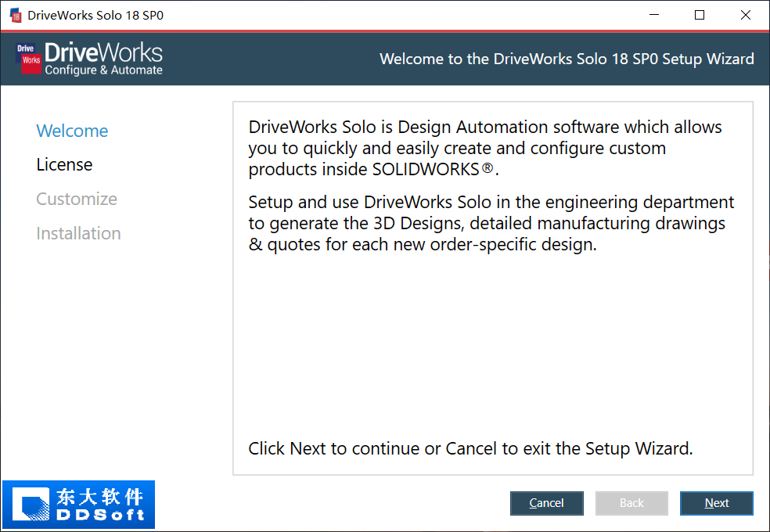Select the Welcome step in the sidebar
Screen dimensions: 770x532
pos(72,131)
